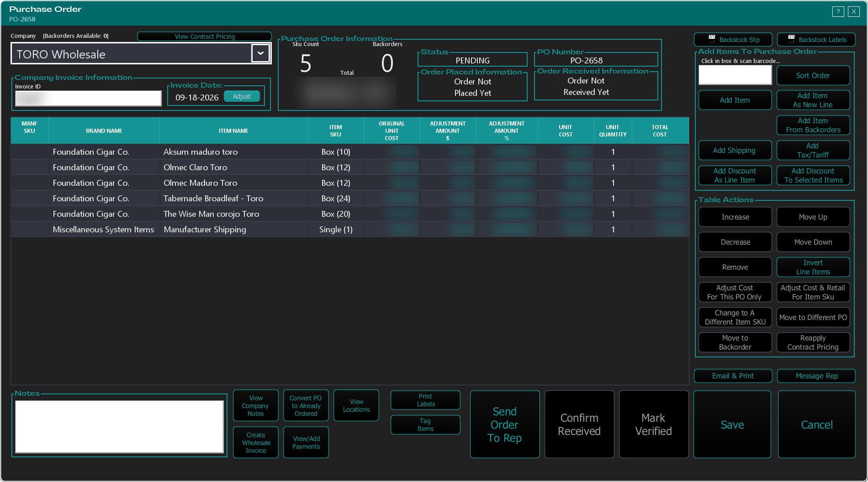Click Add Tax/Tariff button
868x482 pixels.
pos(813,150)
